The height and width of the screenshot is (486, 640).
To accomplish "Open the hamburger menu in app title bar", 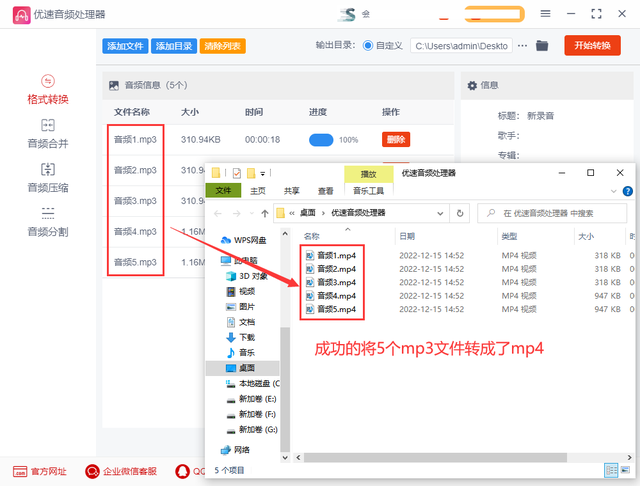I will 545,14.
